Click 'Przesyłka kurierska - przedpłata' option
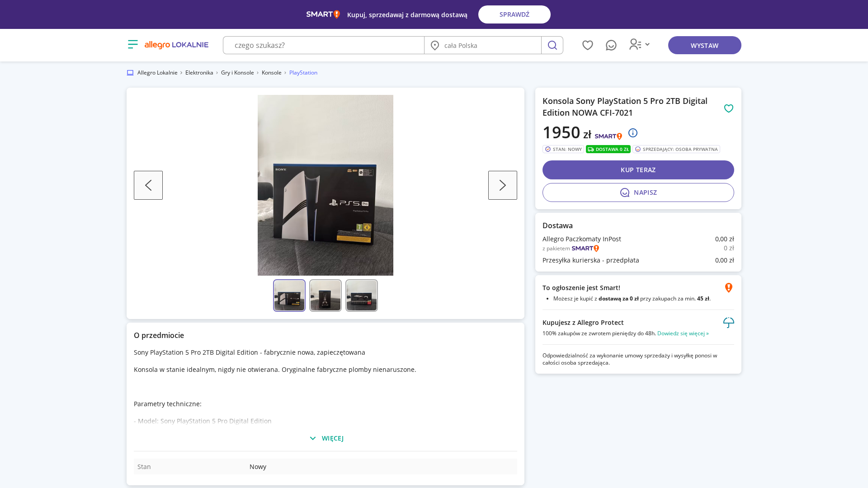 590,260
